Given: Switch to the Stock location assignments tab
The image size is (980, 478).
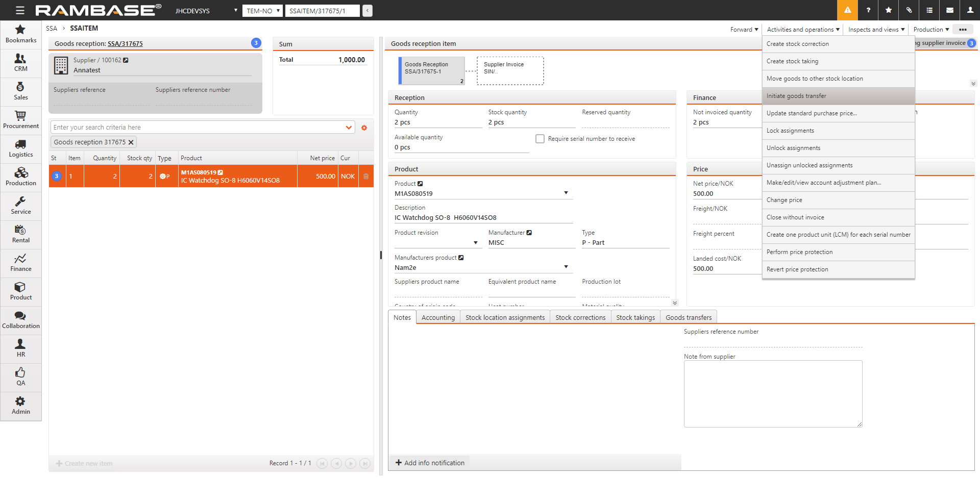Looking at the screenshot, I should click(x=505, y=317).
